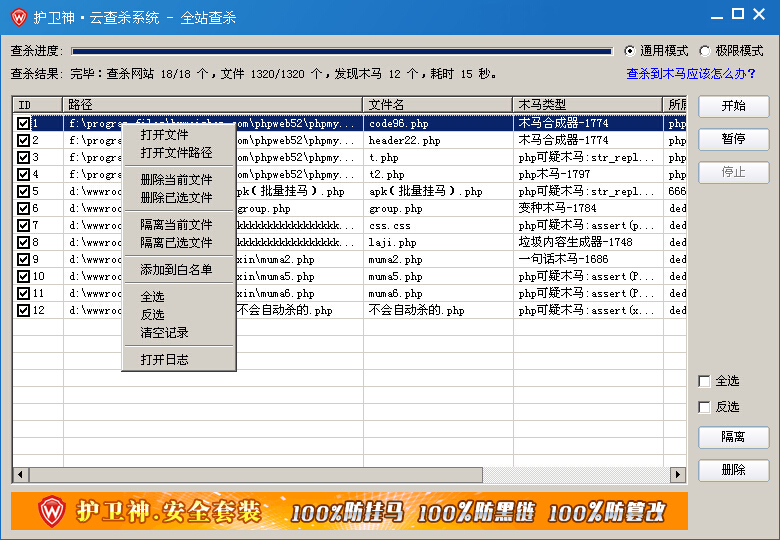Click the scrollbar right arrow
Screen dimensions: 780x540
(x=678, y=474)
